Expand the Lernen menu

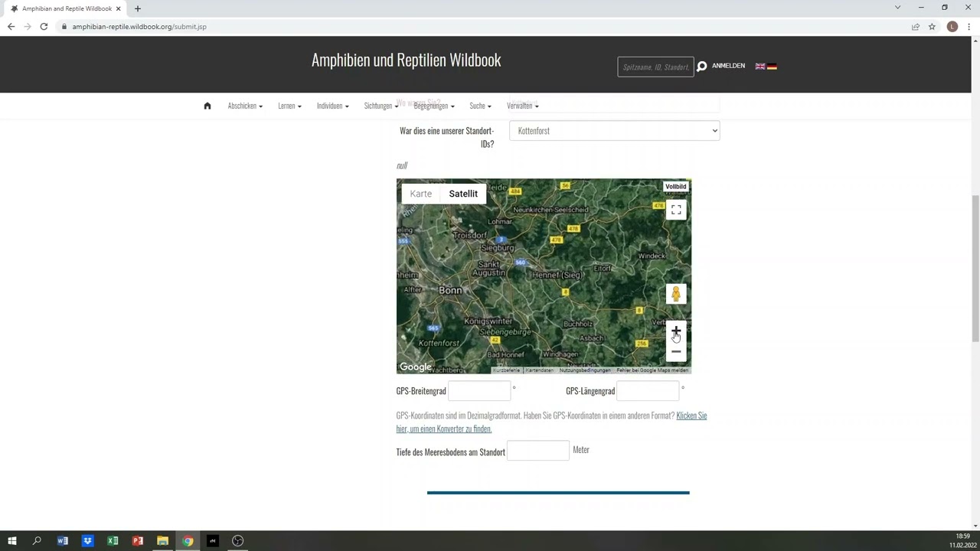[289, 106]
